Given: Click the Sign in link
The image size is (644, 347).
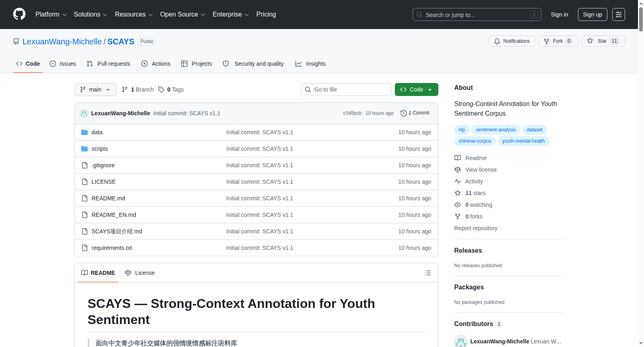Looking at the screenshot, I should pos(559,15).
